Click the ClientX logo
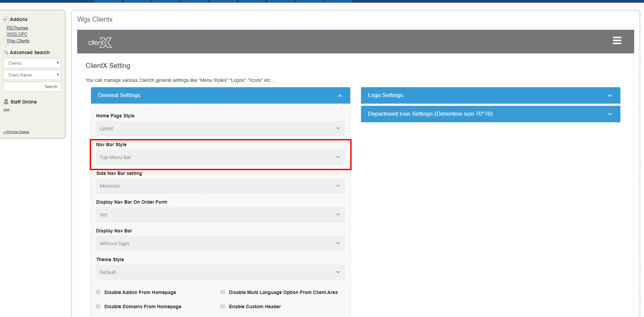The width and height of the screenshot is (644, 317). pos(100,42)
